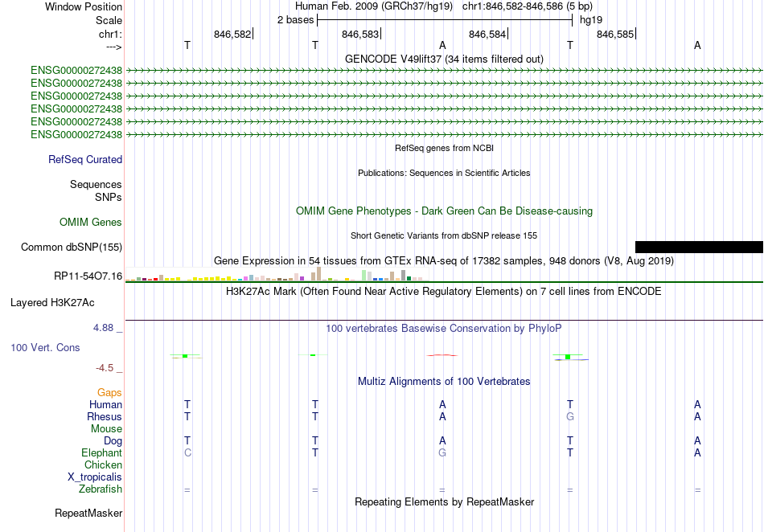
Task: Click the Window Position track label
Action: 84,6
